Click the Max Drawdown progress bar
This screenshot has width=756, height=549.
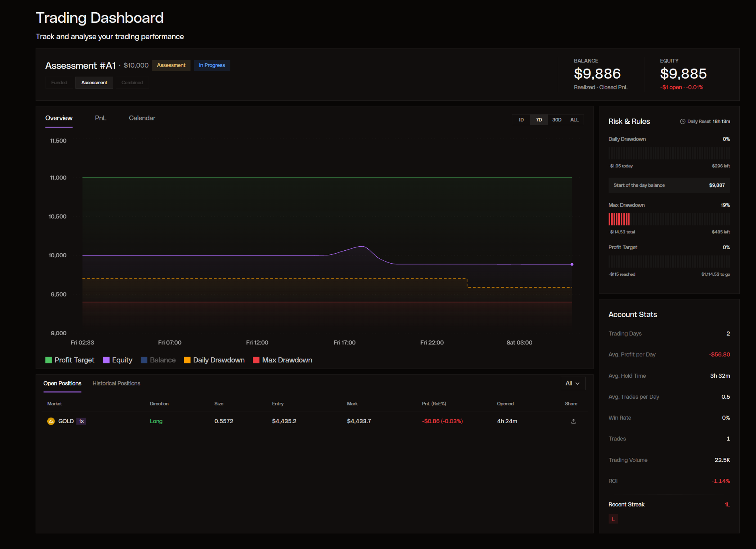pyautogui.click(x=669, y=219)
